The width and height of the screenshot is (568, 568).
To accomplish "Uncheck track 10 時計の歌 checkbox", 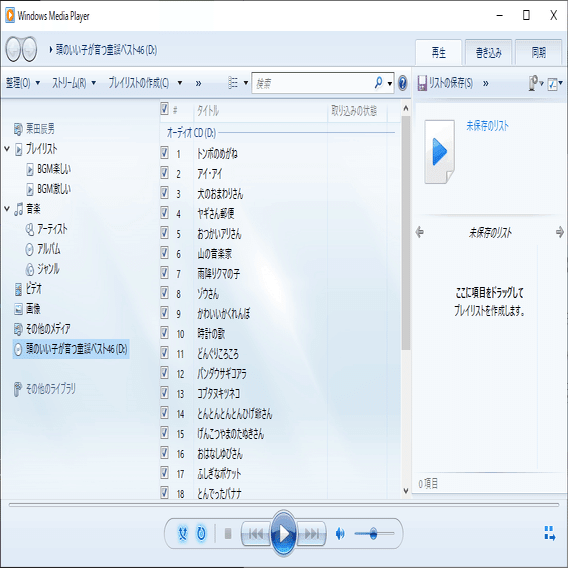I will (164, 333).
